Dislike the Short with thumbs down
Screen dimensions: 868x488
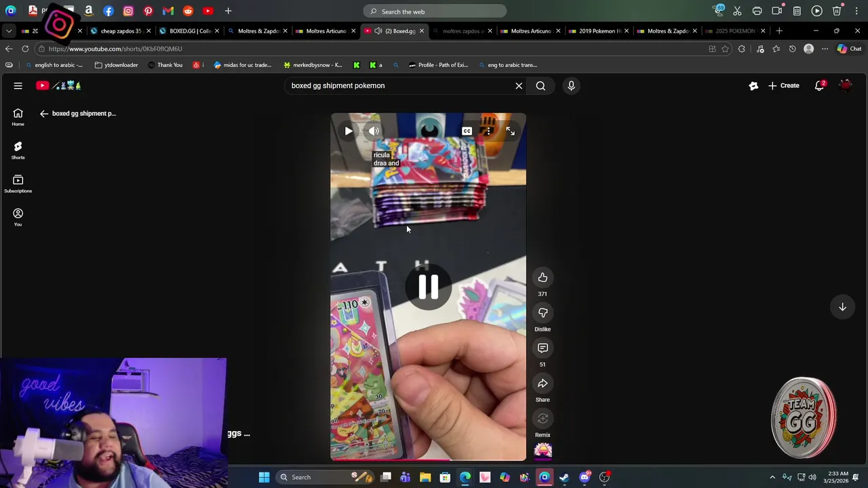pyautogui.click(x=542, y=312)
